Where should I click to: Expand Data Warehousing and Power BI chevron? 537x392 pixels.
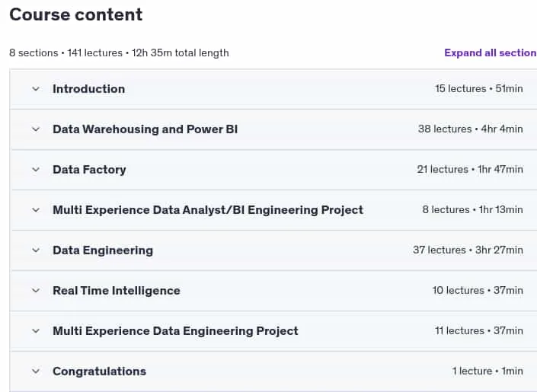click(x=36, y=129)
